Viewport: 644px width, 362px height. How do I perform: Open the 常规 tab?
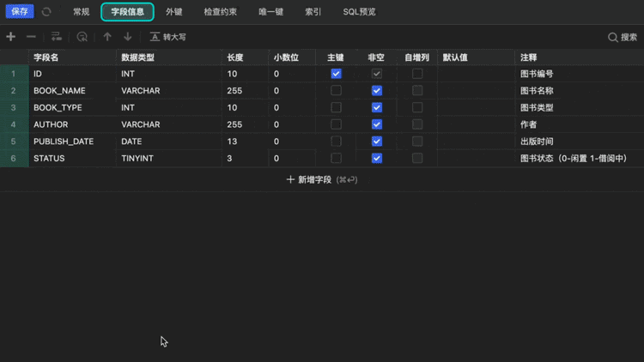click(x=82, y=12)
